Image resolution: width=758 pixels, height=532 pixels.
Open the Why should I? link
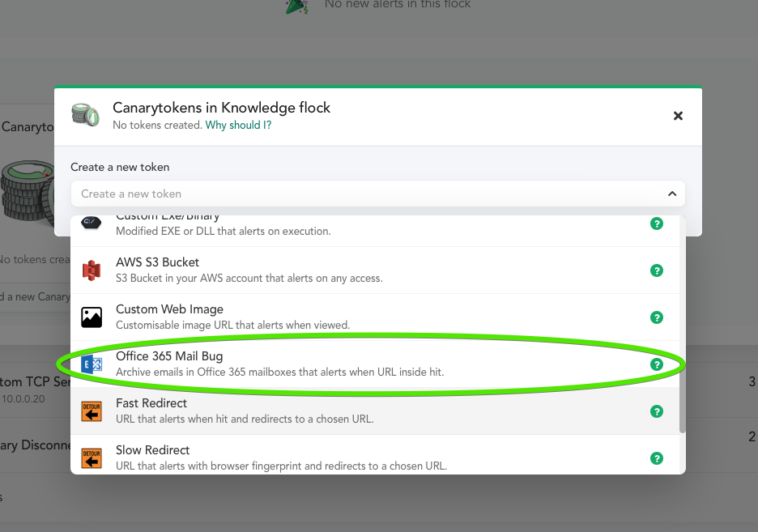(238, 126)
